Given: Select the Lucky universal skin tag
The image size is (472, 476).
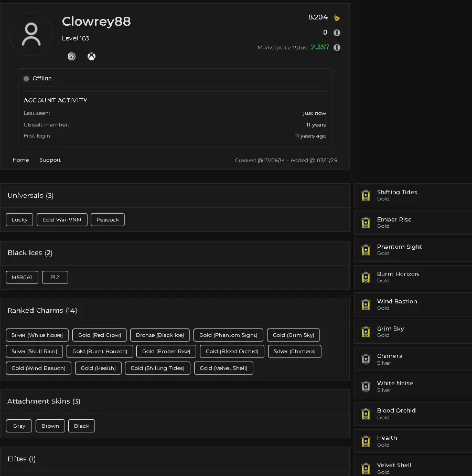Looking at the screenshot, I should (19, 220).
